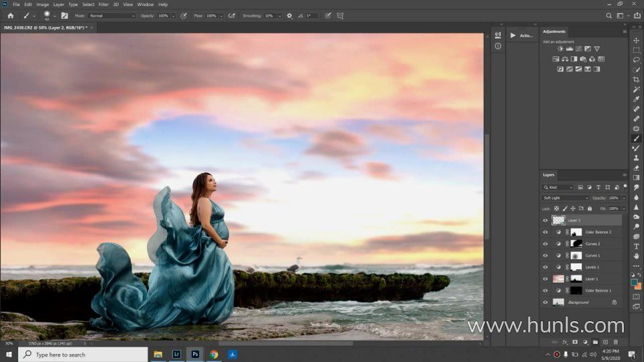This screenshot has height=362, width=644.
Task: Add a Brightness/Contrast adjustment
Action: click(561, 49)
